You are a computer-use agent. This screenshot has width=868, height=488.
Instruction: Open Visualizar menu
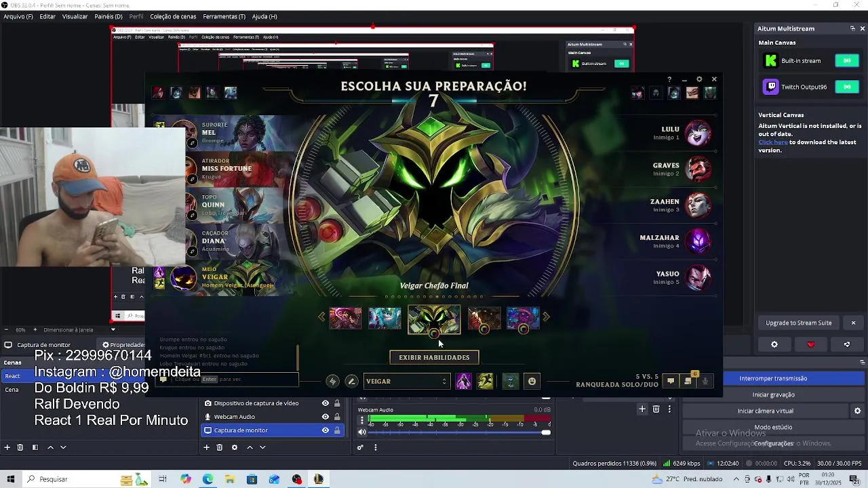coord(75,16)
